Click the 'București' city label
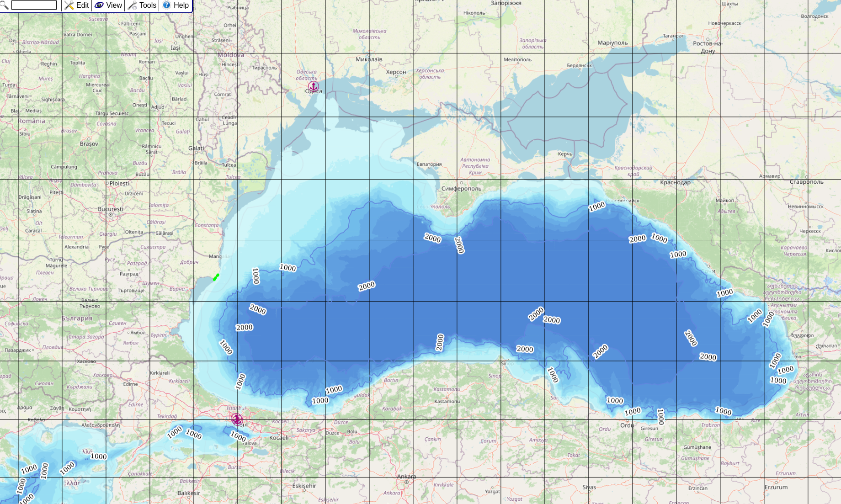The height and width of the screenshot is (504, 841). [111, 209]
